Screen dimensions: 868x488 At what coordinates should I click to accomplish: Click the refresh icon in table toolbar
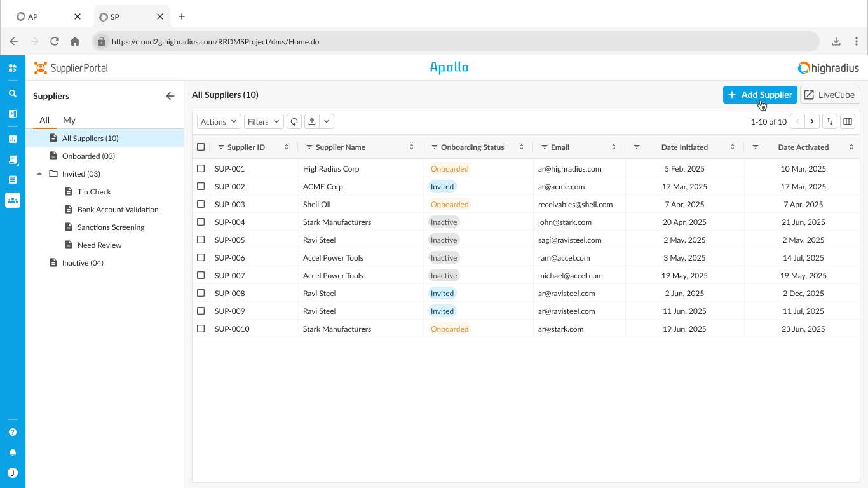(294, 121)
